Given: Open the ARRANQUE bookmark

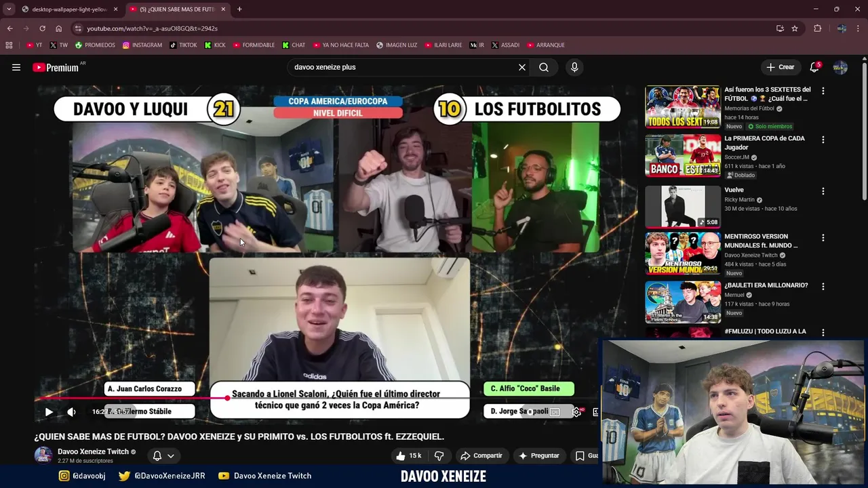Looking at the screenshot, I should pos(546,45).
